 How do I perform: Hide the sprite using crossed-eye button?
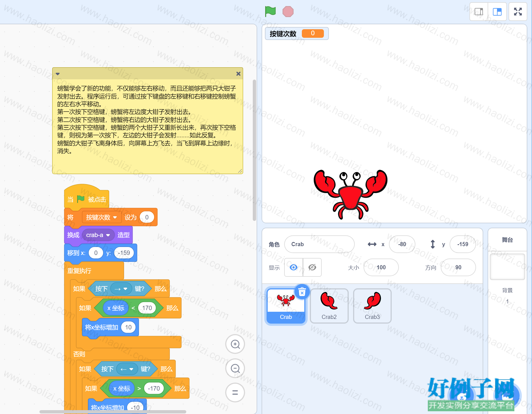click(312, 267)
